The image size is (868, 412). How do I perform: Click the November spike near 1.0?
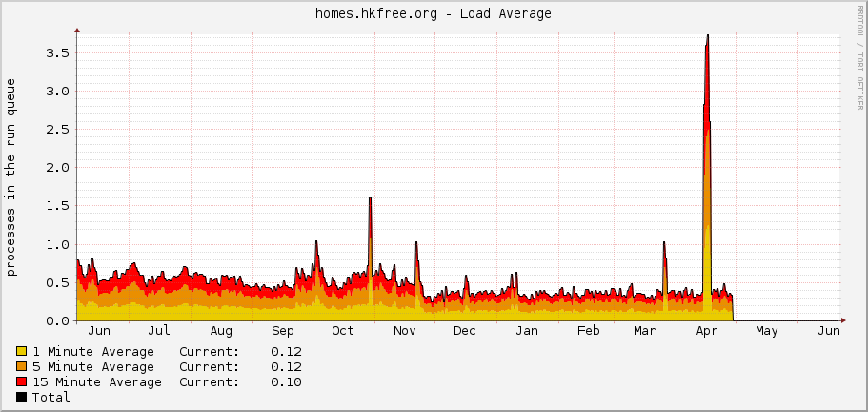point(416,243)
